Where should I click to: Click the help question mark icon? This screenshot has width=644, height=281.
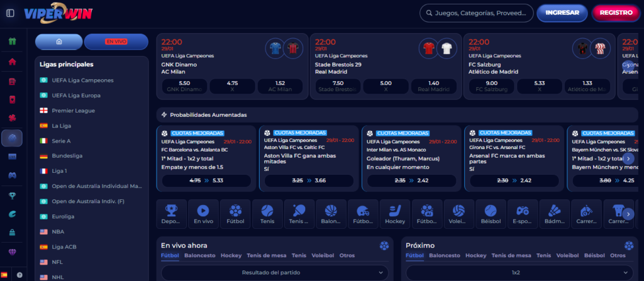(19, 275)
